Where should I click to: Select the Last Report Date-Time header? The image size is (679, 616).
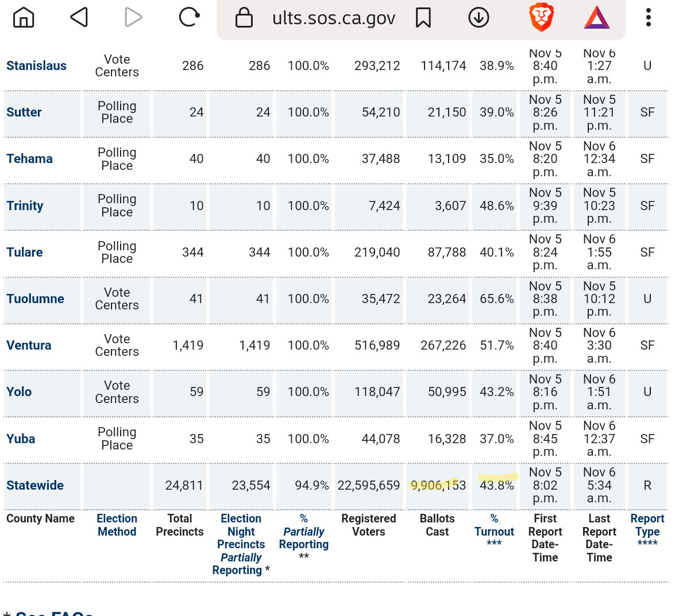pos(599,538)
